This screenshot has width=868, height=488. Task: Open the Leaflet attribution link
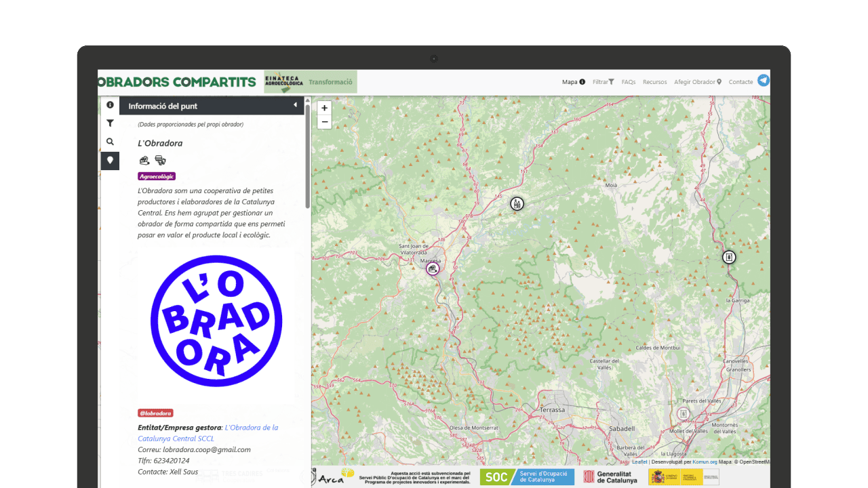[639, 462]
